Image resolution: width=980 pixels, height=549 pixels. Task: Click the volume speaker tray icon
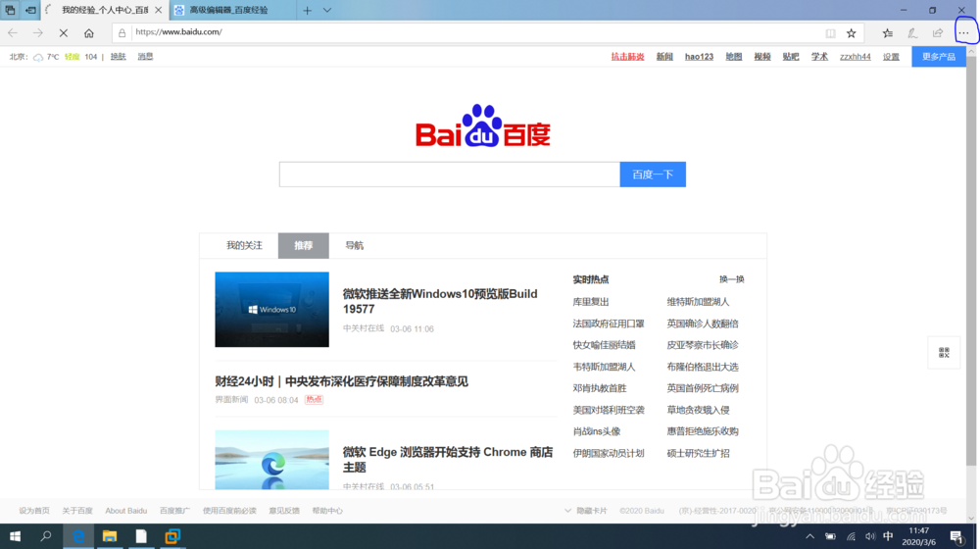coord(870,536)
